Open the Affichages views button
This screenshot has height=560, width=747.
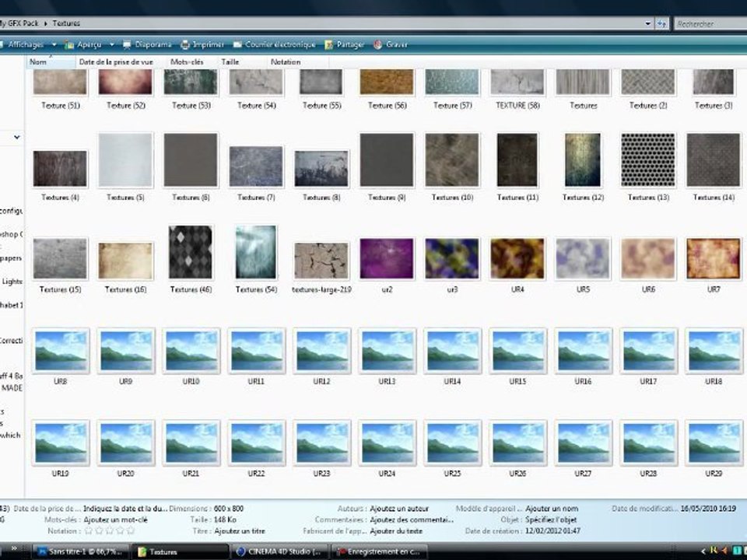point(22,44)
